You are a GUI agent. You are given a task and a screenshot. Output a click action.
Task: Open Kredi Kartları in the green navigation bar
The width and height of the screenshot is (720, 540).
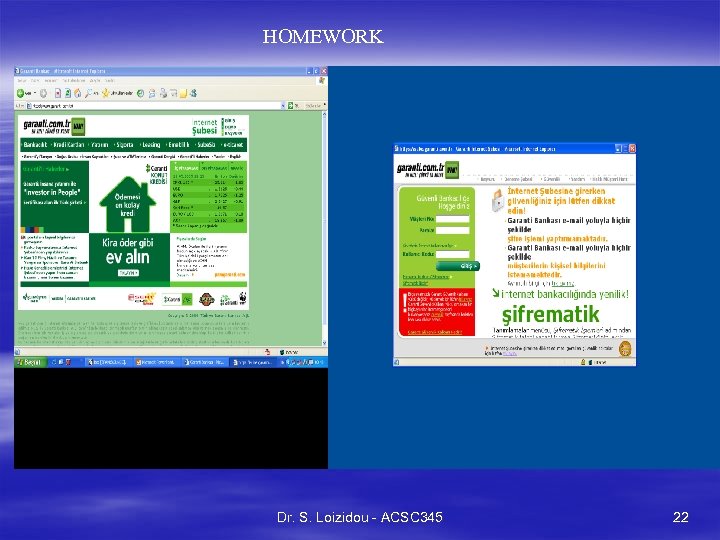coord(69,145)
